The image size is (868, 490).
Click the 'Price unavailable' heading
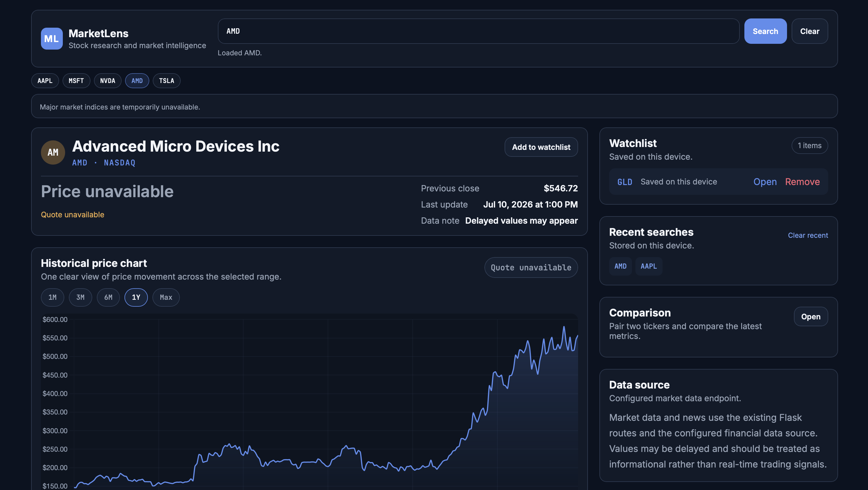click(107, 191)
